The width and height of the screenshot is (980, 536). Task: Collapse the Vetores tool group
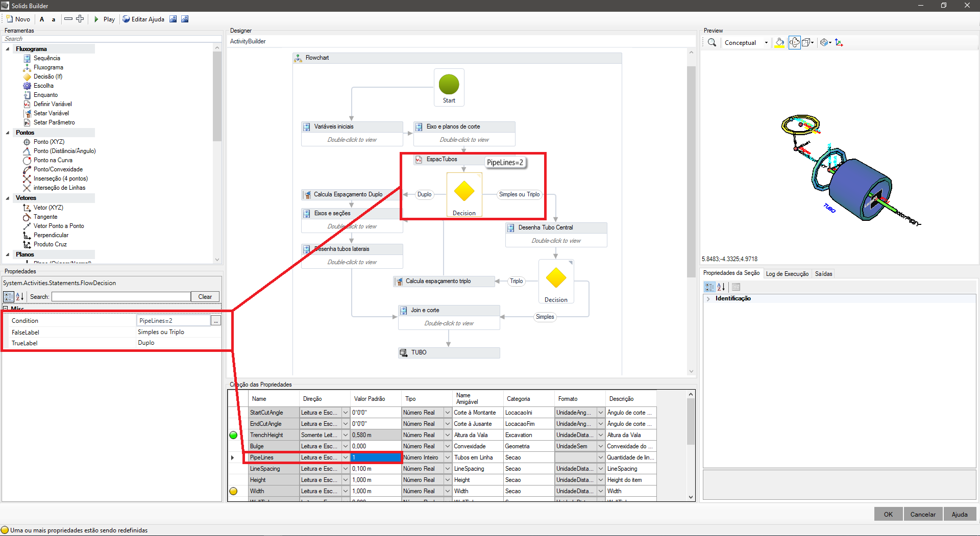click(x=8, y=198)
